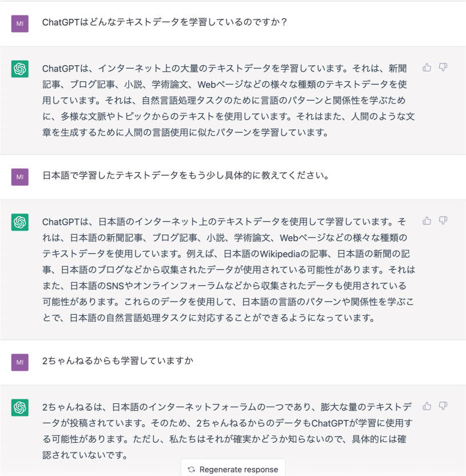Dislike the answer mentioning Japanese Wikipedia

(443, 221)
